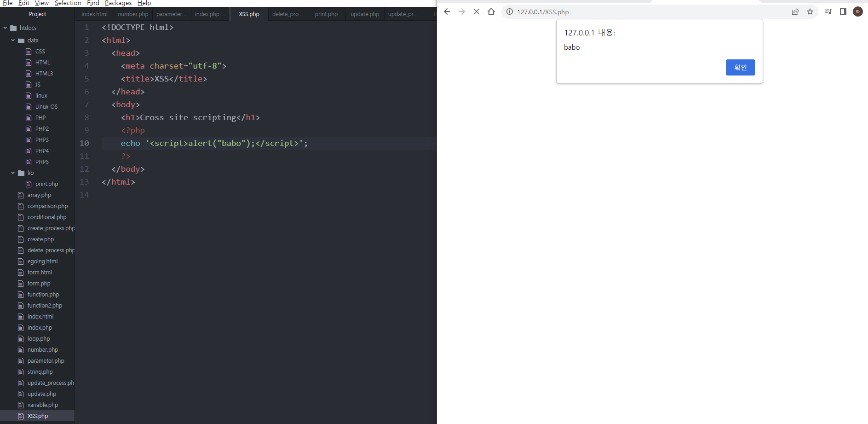Open variable.php in project tree

pos(43,405)
